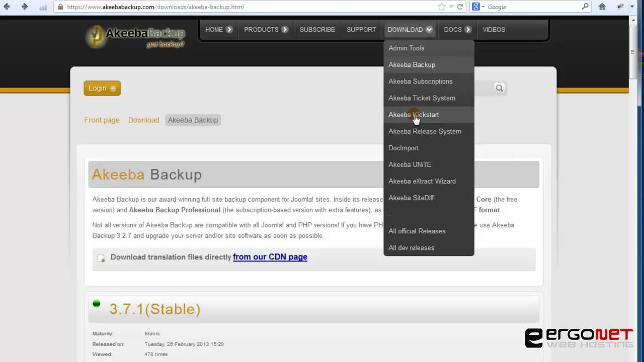644x362 pixels.
Task: Expand the PRODUCTS menu arrow
Action: pyautogui.click(x=285, y=30)
